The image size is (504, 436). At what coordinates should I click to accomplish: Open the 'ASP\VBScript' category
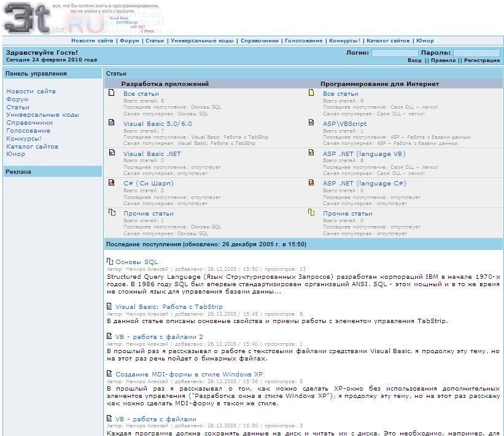(345, 124)
